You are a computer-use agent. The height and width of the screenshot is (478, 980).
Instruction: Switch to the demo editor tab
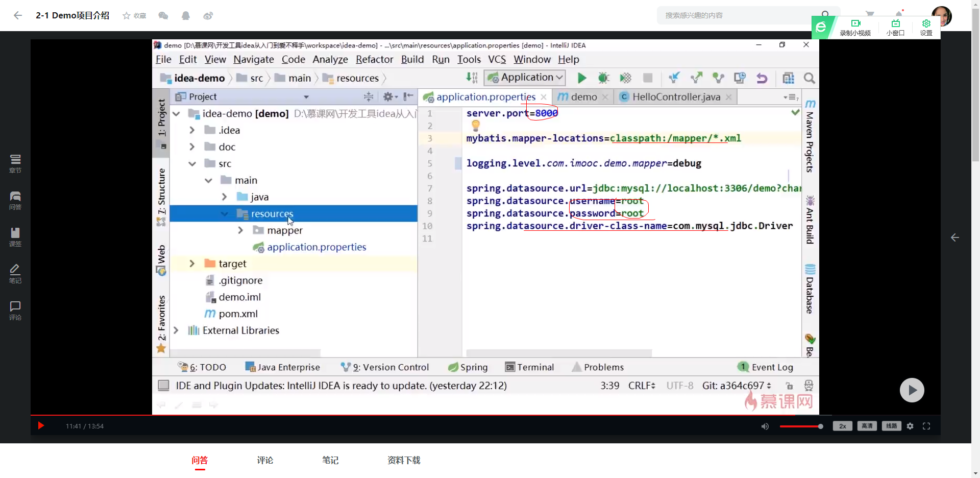pyautogui.click(x=583, y=97)
